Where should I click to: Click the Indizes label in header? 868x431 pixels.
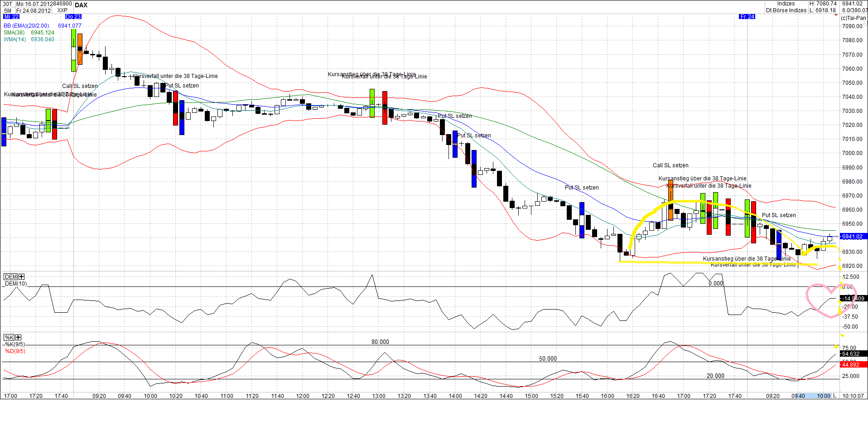[x=786, y=4]
